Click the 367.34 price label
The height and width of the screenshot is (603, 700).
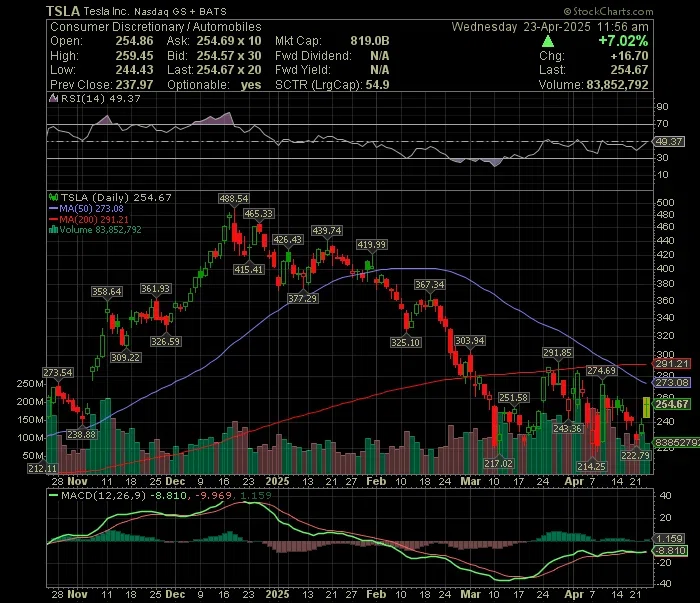430,284
